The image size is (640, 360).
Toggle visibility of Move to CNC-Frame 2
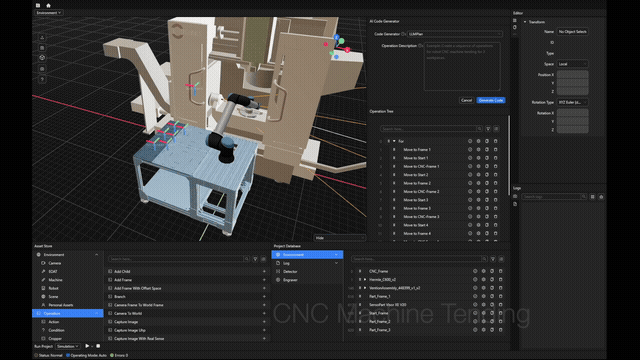point(470,191)
